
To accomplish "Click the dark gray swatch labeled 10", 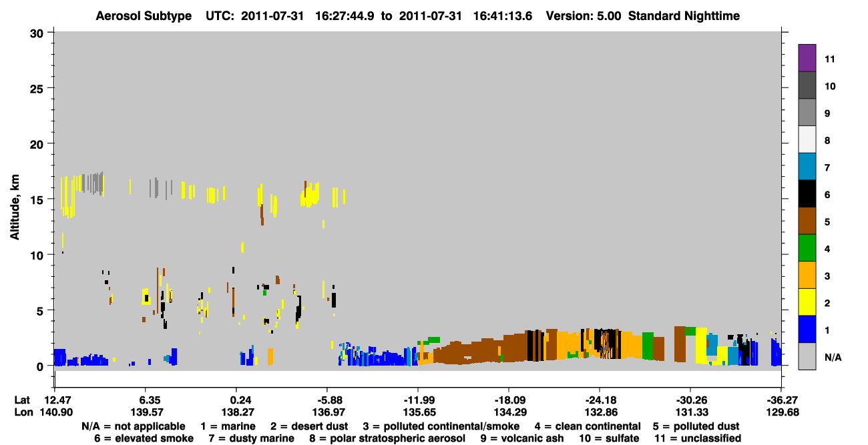I will (807, 85).
